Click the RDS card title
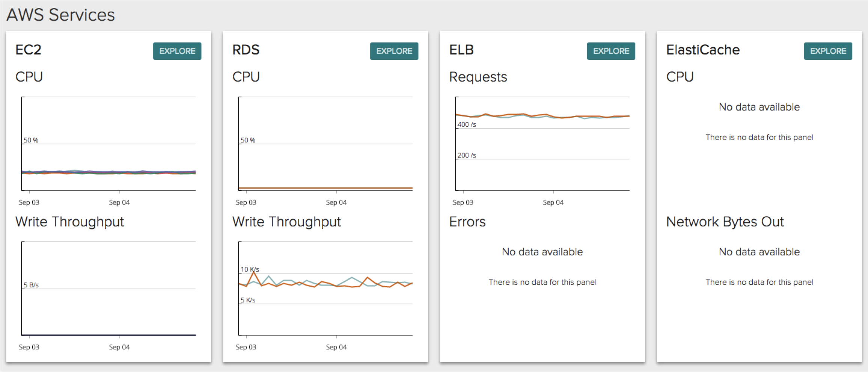Screen dimensions: 868x372 [x=246, y=50]
